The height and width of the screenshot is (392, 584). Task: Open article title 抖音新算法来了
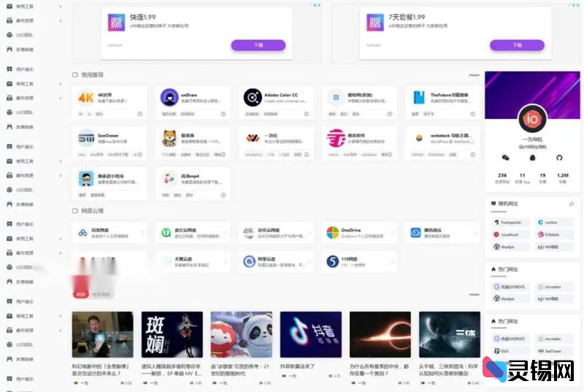(x=297, y=366)
